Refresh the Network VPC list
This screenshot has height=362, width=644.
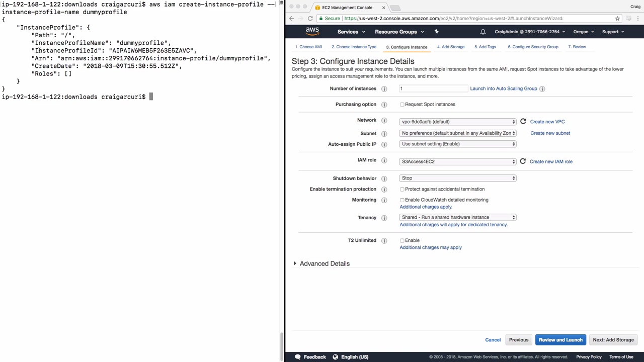click(x=523, y=121)
